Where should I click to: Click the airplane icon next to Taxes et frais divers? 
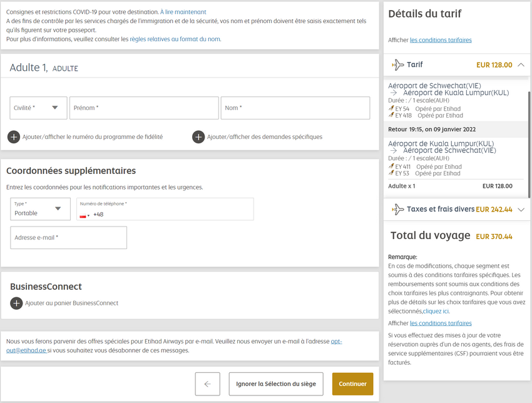pos(397,210)
